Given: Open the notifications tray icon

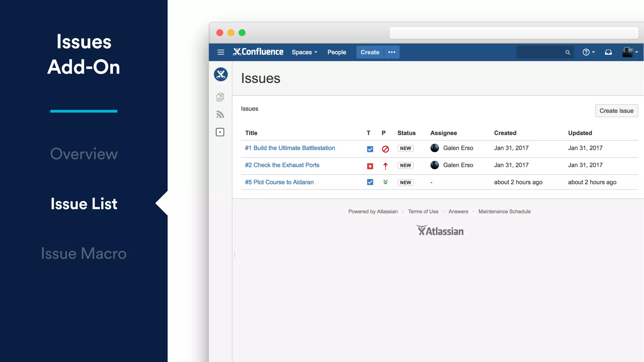Looking at the screenshot, I should click(x=608, y=52).
